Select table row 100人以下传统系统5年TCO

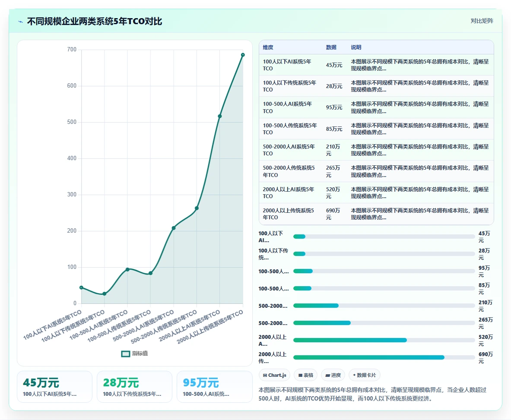[x=376, y=86]
